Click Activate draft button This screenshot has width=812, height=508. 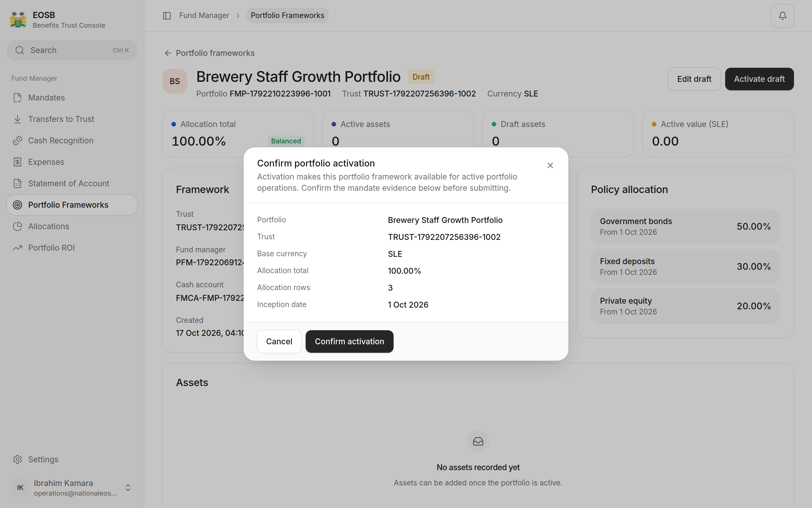[x=759, y=79]
